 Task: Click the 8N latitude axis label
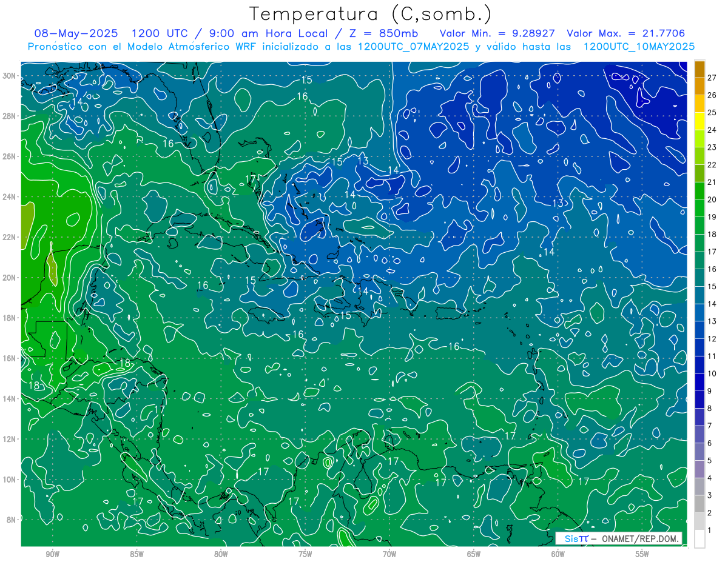(x=12, y=520)
